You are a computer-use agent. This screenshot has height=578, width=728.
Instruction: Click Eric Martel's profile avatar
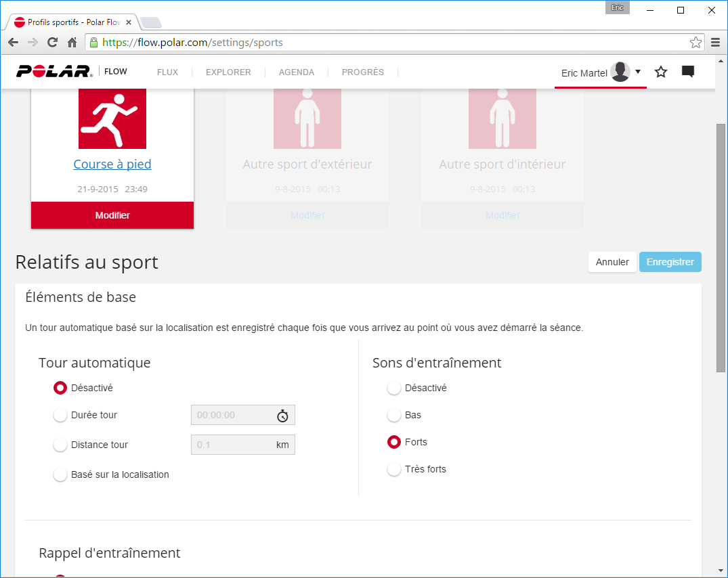coord(620,72)
